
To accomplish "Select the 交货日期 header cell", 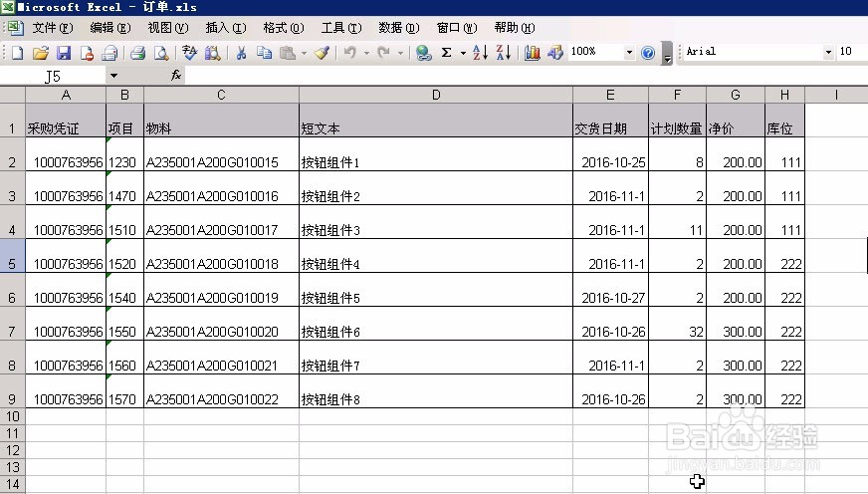I will (x=610, y=121).
